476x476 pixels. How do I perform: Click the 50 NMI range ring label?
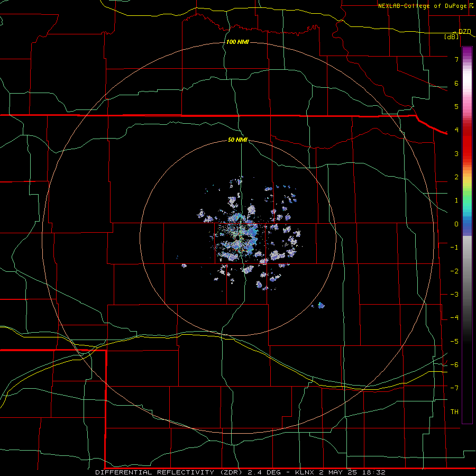click(x=237, y=140)
